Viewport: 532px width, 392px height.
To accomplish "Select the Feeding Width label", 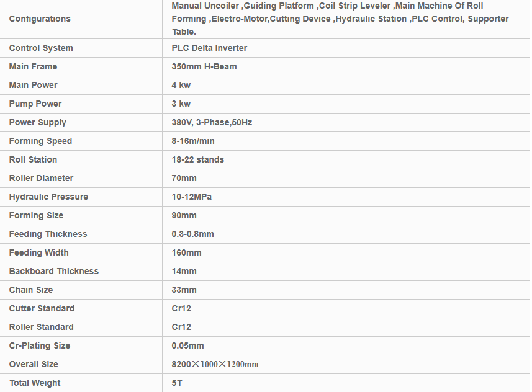I will click(x=38, y=252).
